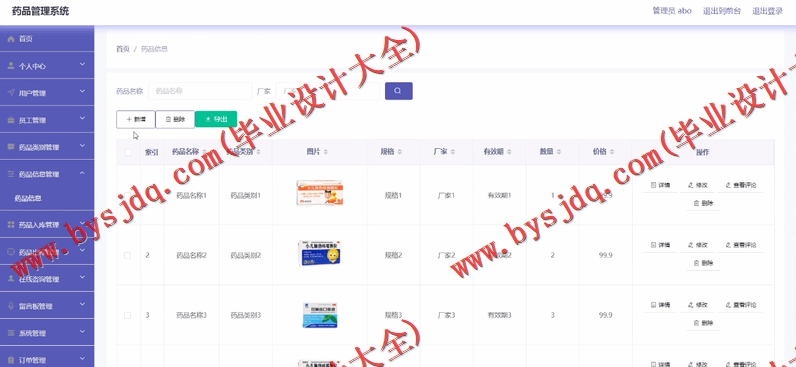Sort table by 有效期 column arrows
Image resolution: width=796 pixels, height=367 pixels.
point(509,152)
